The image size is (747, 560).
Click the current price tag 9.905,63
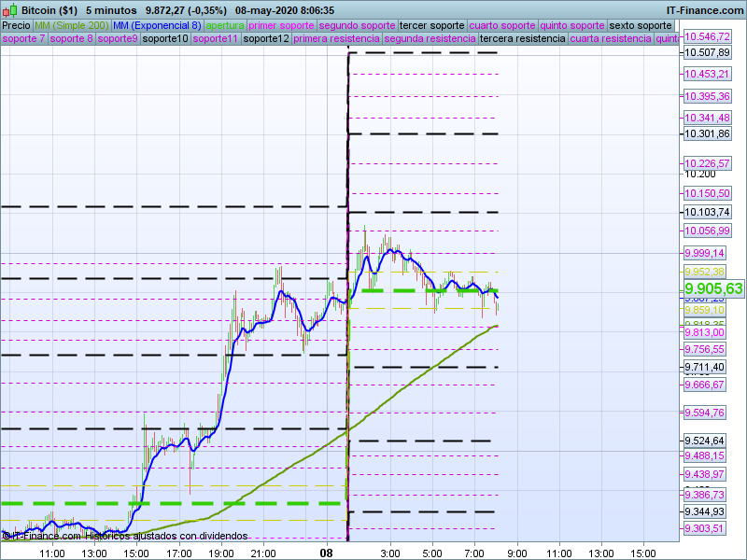tap(713, 288)
